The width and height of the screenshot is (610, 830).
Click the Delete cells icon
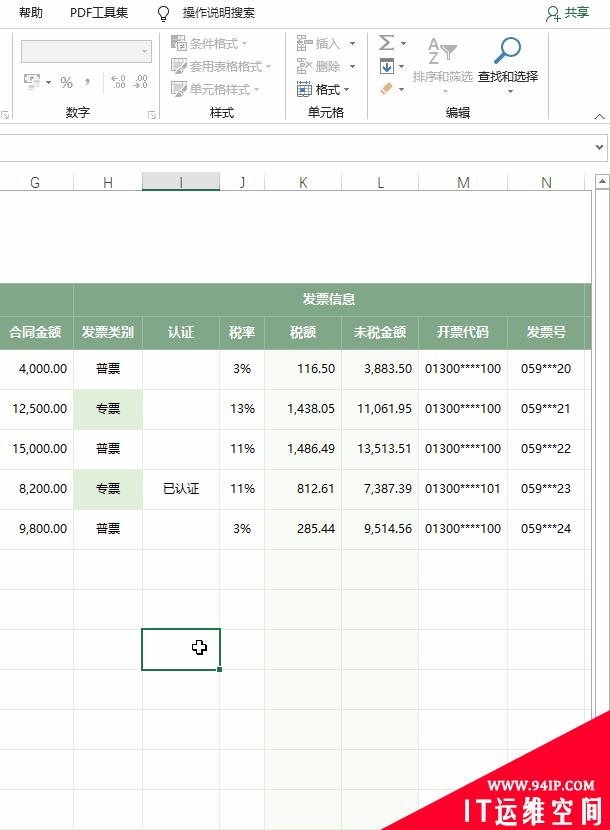(x=304, y=66)
